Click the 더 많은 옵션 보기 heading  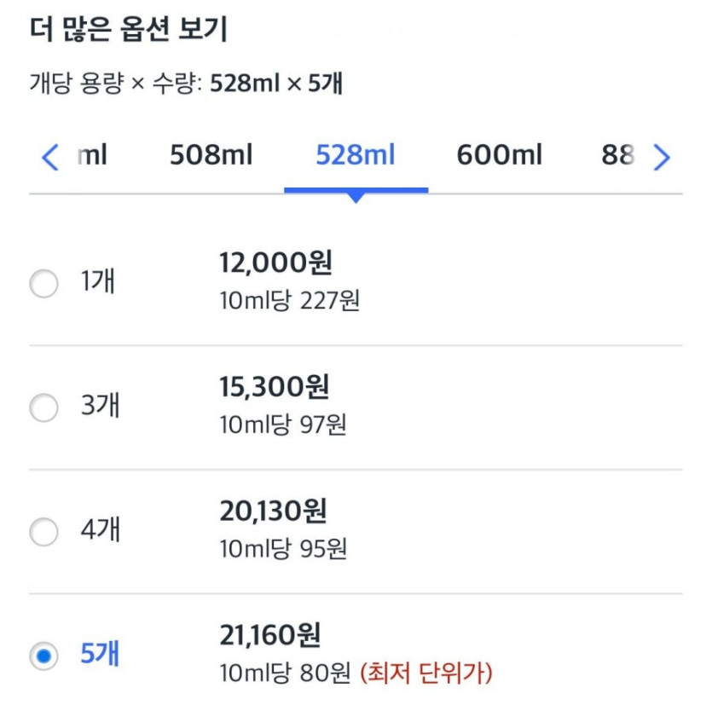(x=128, y=31)
